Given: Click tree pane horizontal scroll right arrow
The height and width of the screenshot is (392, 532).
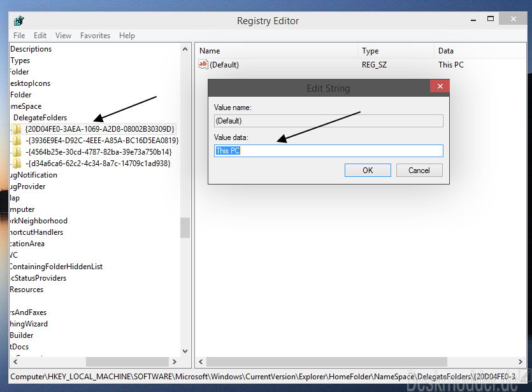Looking at the screenshot, I should point(175,361).
